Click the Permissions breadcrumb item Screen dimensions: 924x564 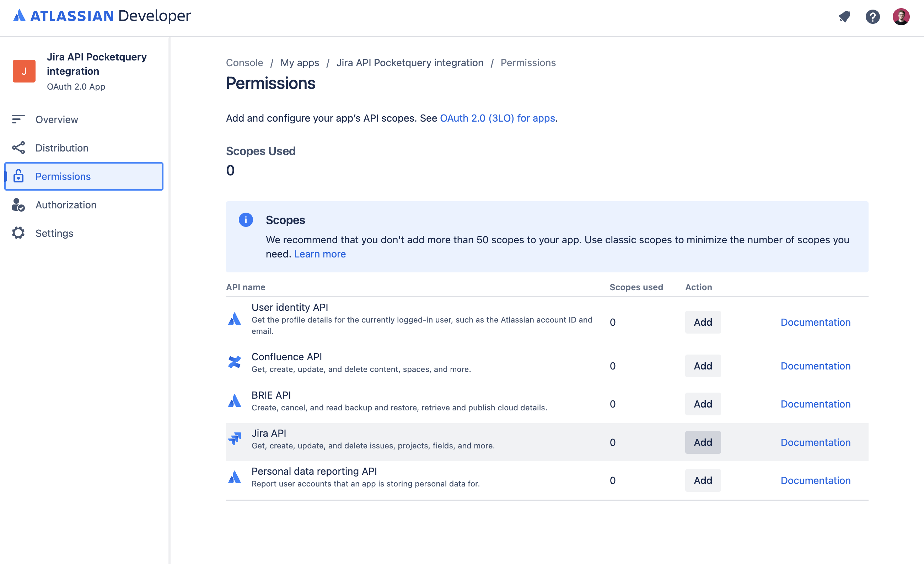click(528, 62)
